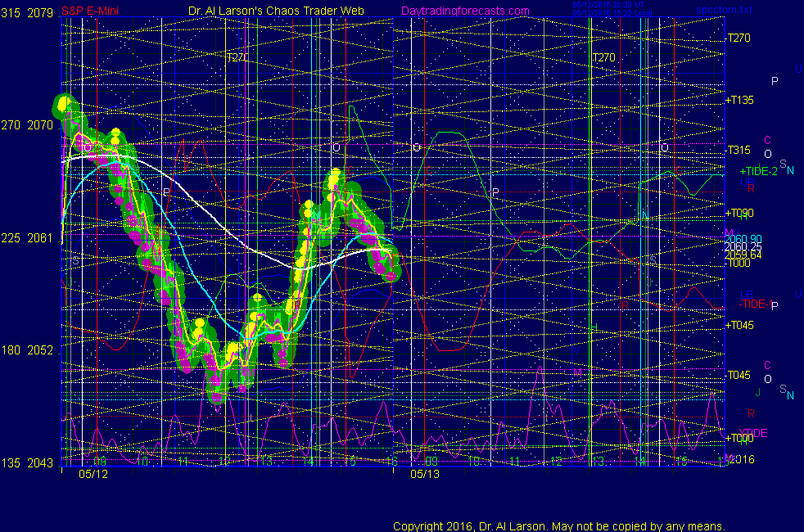Click the white "2060.25" price value
Screen dimensions: 804x532
[743, 246]
